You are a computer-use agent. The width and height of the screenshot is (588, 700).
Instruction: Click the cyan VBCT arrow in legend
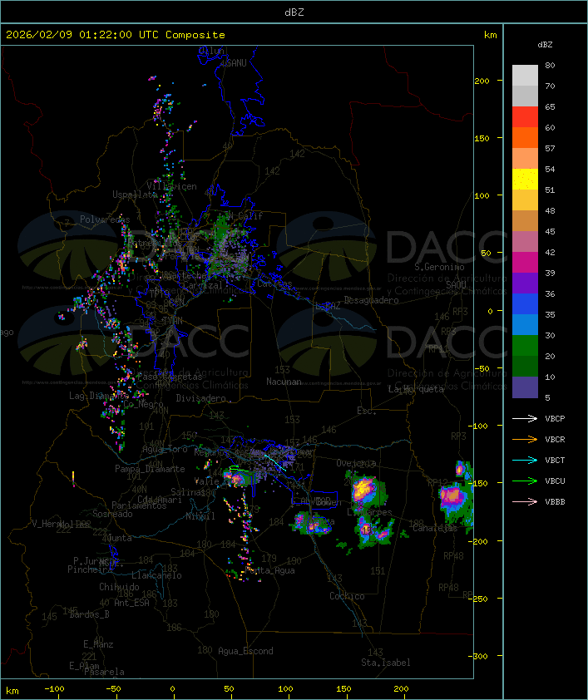point(525,460)
